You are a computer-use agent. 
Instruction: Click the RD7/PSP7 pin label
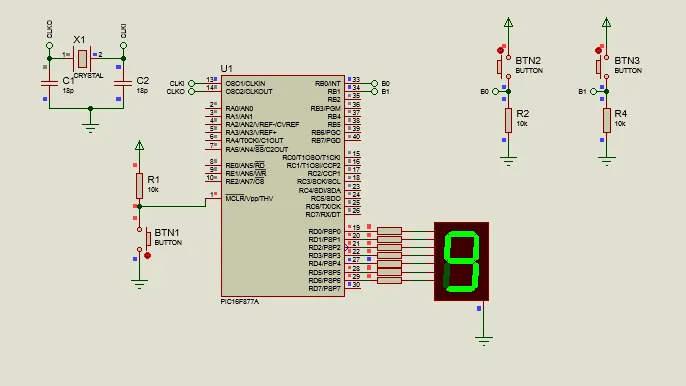(x=324, y=288)
